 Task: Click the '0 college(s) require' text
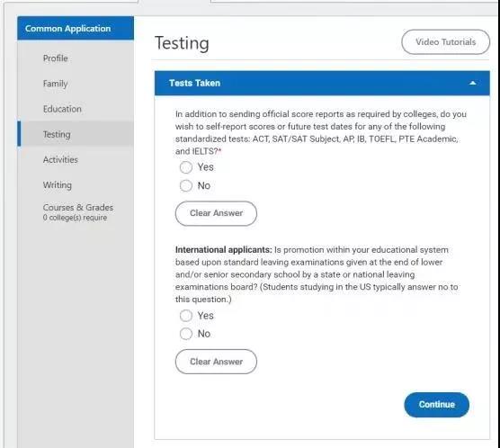[75, 218]
